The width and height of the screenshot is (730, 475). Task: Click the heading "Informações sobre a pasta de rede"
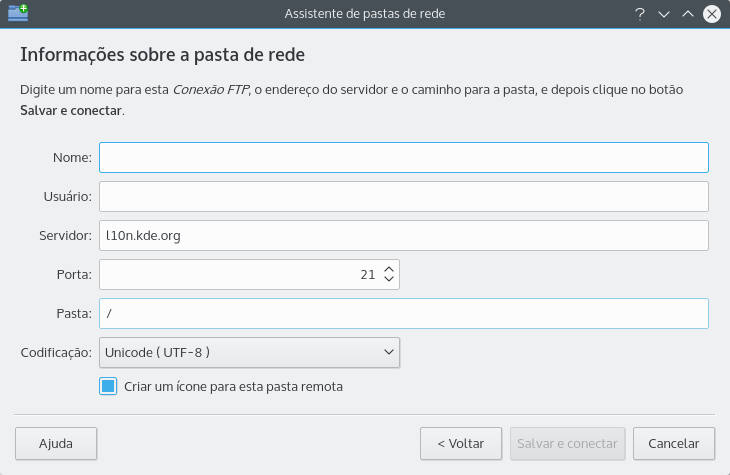(x=162, y=53)
